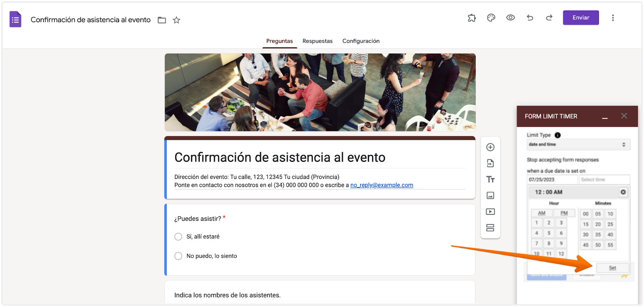644x307 pixels.
Task: Select "No puedo, lo siento" option
Action: pos(178,256)
